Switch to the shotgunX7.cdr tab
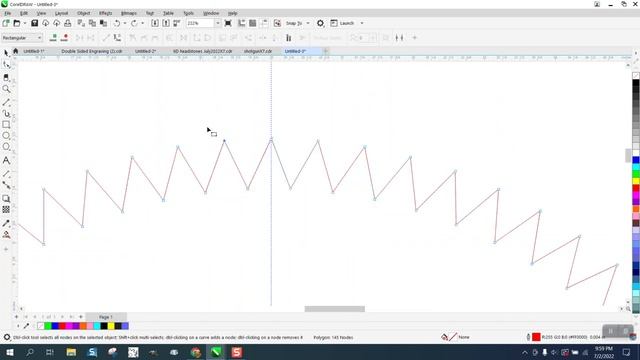The image size is (640, 360). tap(258, 51)
